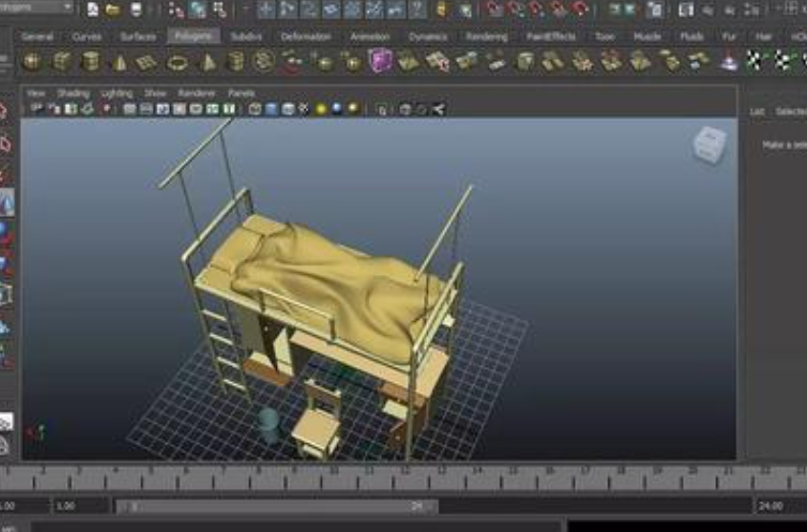The height and width of the screenshot is (532, 807).
Task: Toggle Snap to Points magnet
Action: (x=537, y=10)
